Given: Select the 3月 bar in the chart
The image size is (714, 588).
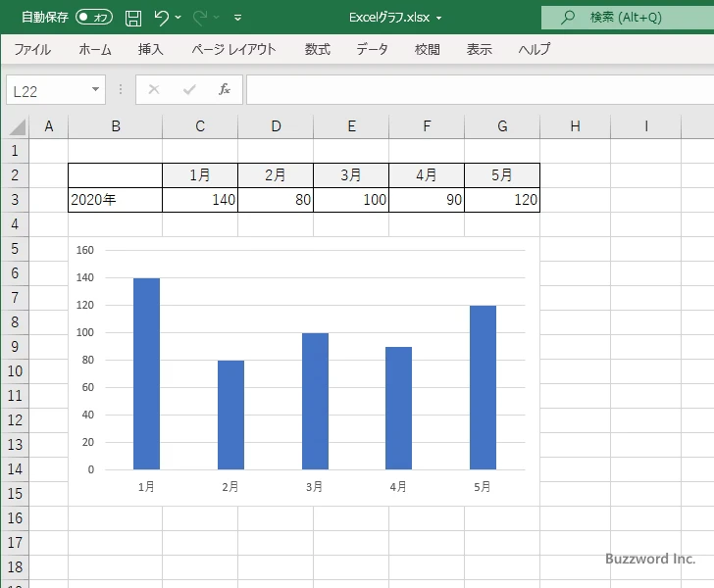Looking at the screenshot, I should pyautogui.click(x=315, y=402).
